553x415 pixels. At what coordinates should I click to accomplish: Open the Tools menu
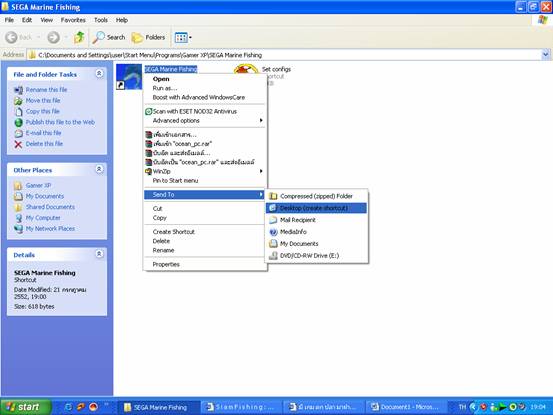point(101,20)
